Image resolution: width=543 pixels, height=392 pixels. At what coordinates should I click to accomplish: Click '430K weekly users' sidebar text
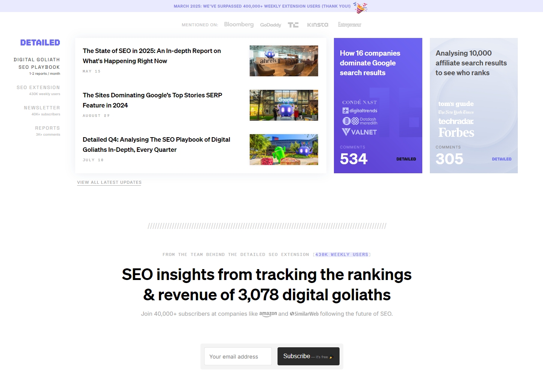[x=45, y=94]
